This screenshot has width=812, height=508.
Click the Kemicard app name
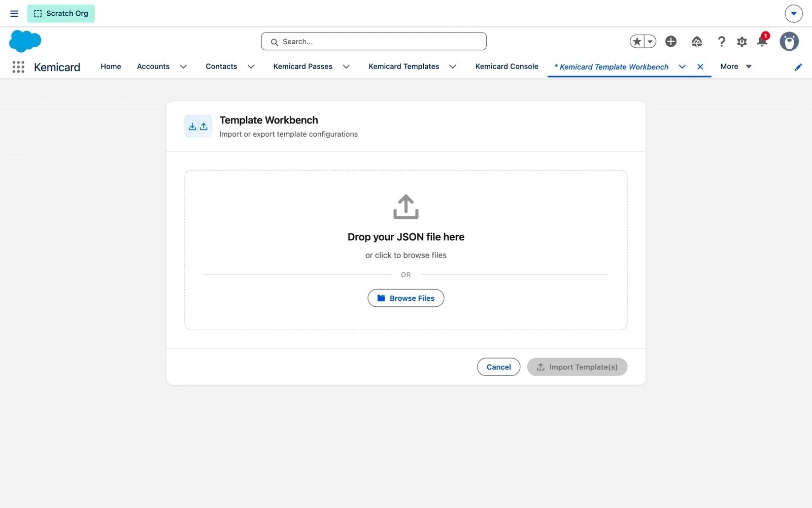tap(57, 67)
